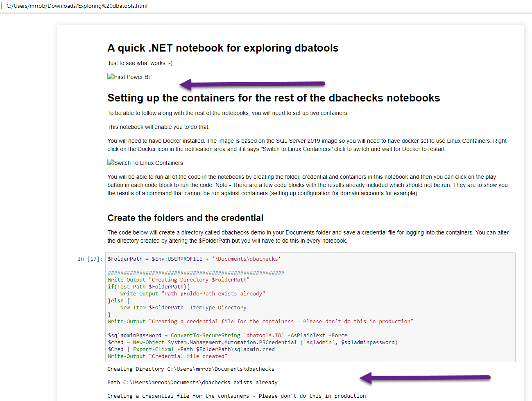Click the Export-Clixml code line

point(191,349)
